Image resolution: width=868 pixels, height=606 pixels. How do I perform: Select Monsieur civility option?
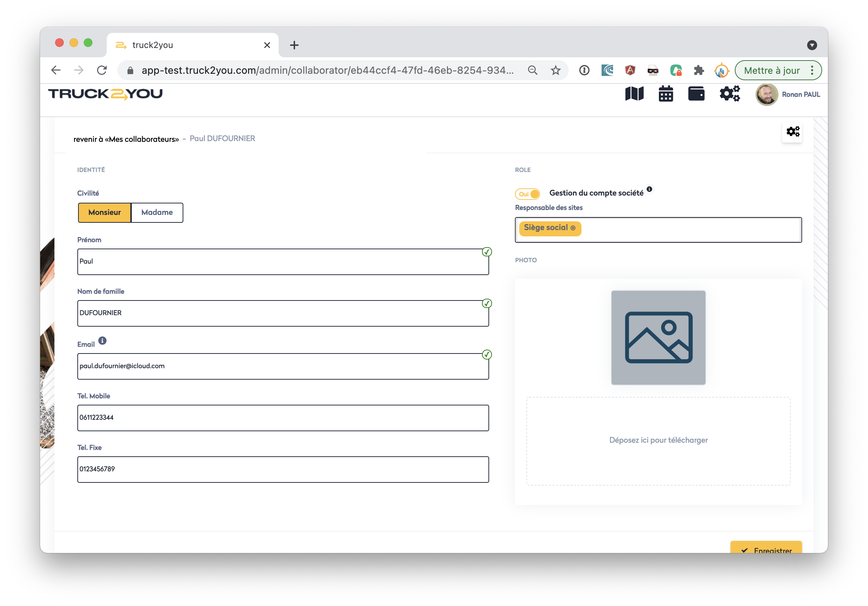pyautogui.click(x=104, y=212)
